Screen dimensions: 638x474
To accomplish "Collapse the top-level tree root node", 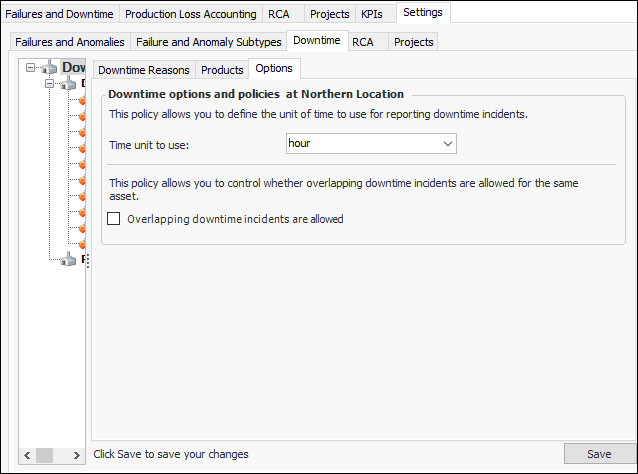I will [x=31, y=68].
